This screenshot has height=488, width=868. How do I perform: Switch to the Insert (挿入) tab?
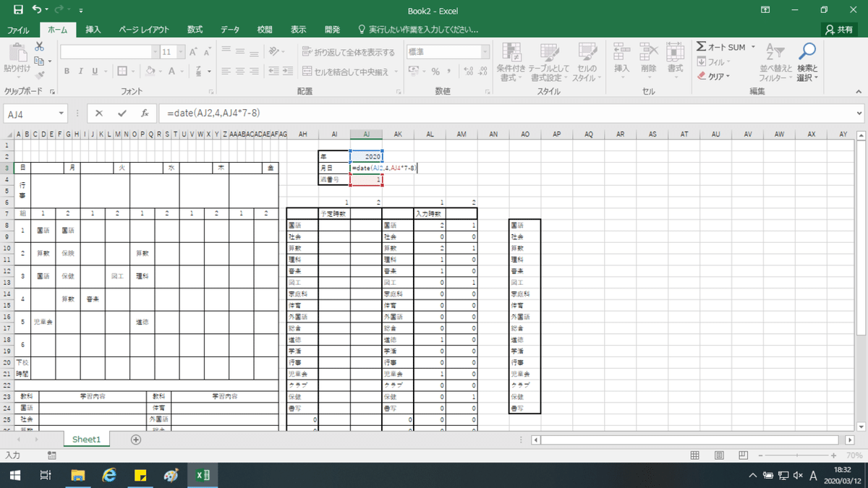pos(93,30)
